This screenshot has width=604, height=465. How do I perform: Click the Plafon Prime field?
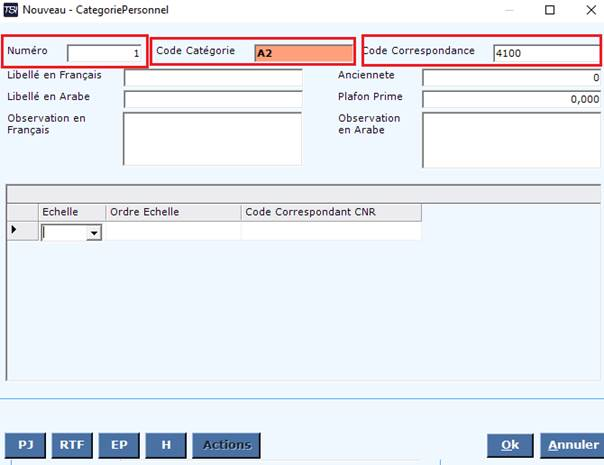click(510, 99)
